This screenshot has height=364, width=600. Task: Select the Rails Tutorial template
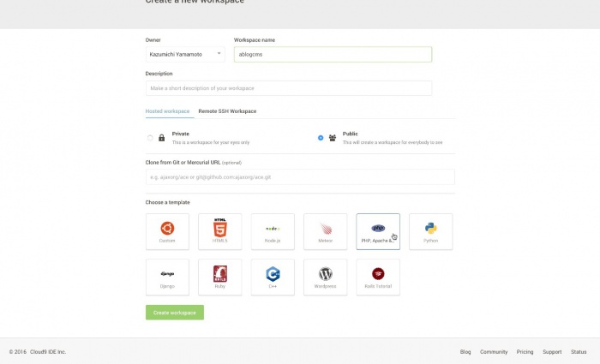coord(378,277)
